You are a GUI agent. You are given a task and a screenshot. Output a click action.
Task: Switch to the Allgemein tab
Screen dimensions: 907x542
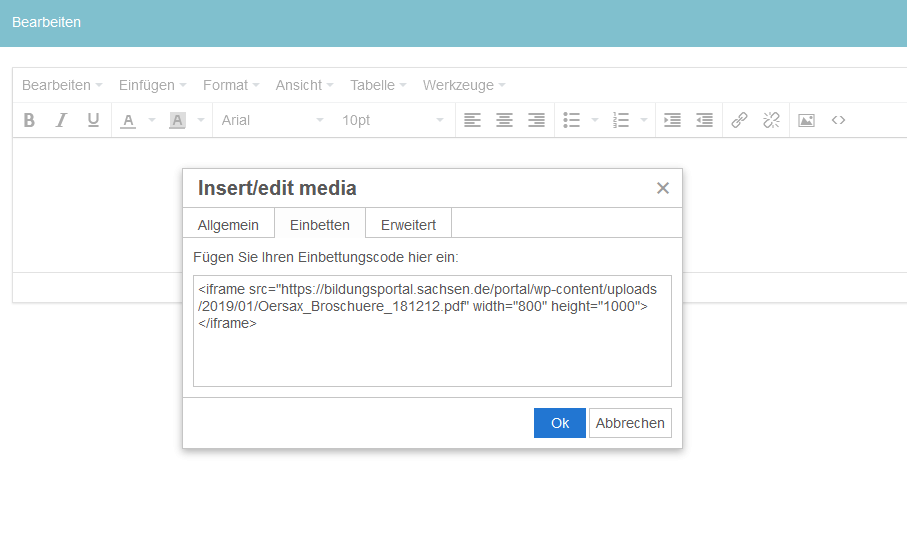[228, 225]
